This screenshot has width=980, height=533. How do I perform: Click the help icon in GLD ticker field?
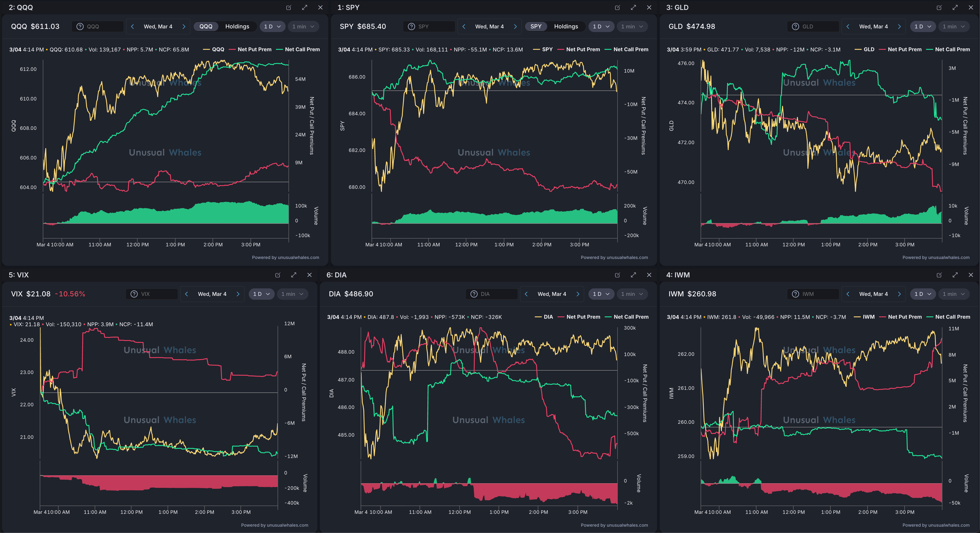point(795,27)
